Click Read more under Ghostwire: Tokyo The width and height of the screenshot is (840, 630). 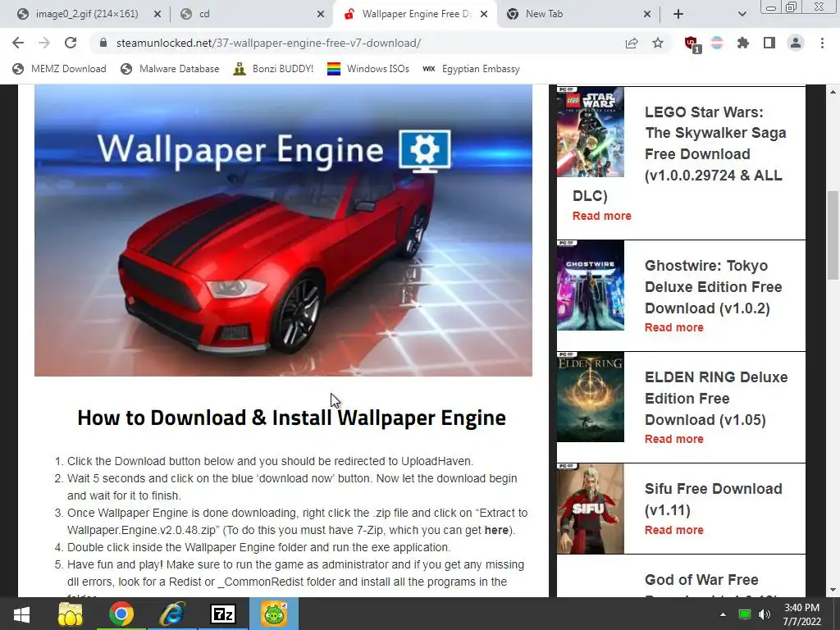674,327
